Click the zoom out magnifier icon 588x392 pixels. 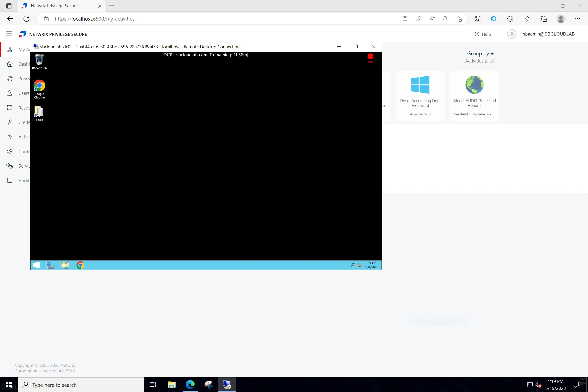tap(445, 19)
